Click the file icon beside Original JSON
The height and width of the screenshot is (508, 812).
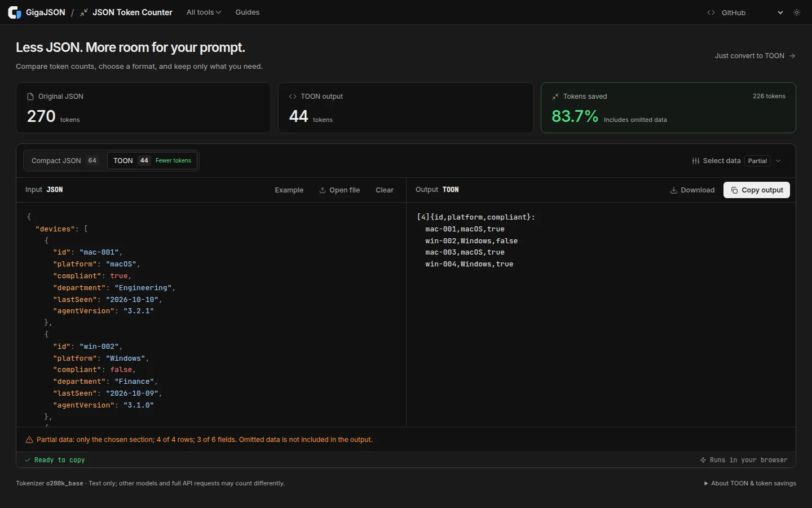click(30, 97)
